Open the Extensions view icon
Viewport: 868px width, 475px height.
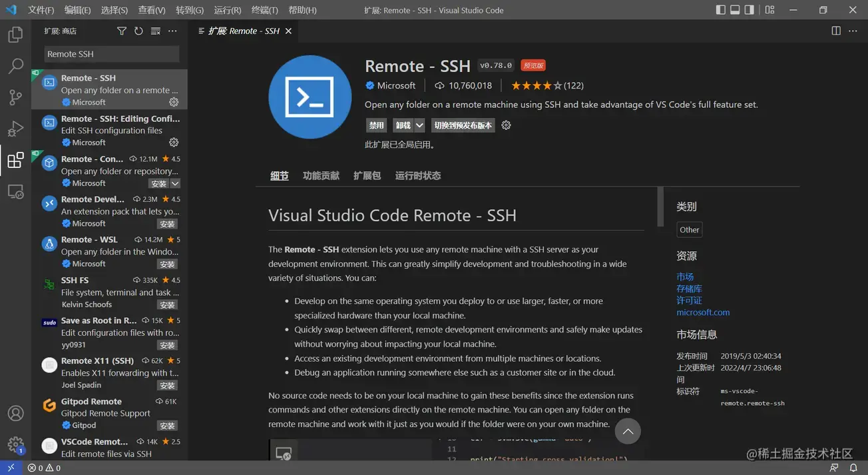point(15,160)
